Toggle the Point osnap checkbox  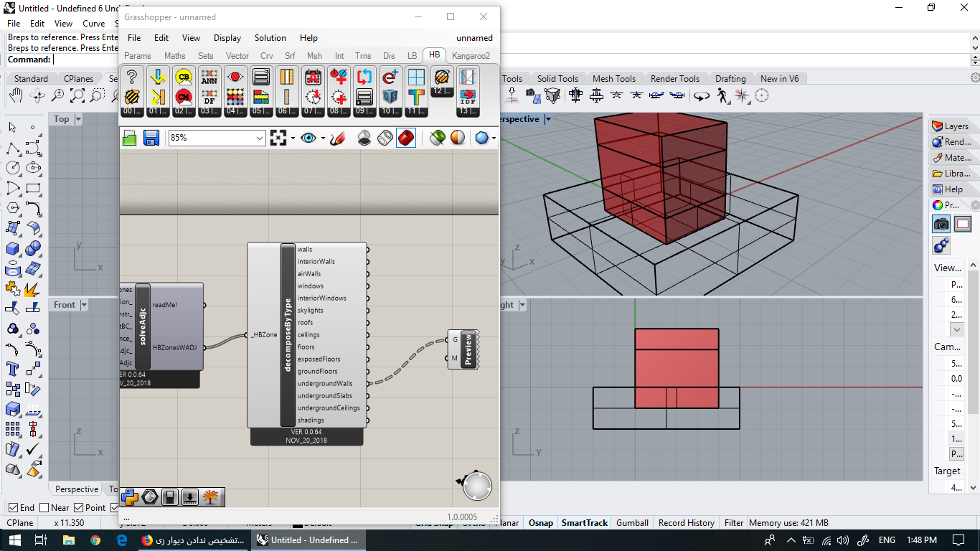pyautogui.click(x=80, y=508)
